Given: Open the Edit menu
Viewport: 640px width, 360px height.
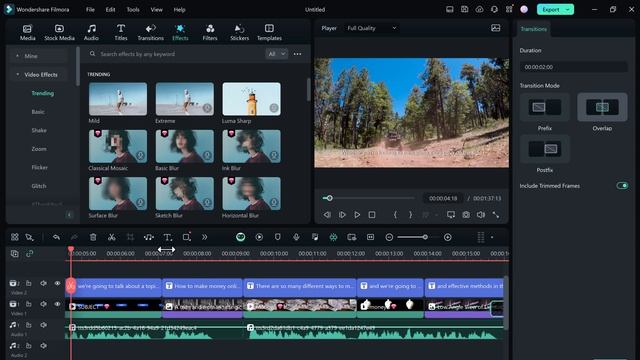Looking at the screenshot, I should click(110, 9).
